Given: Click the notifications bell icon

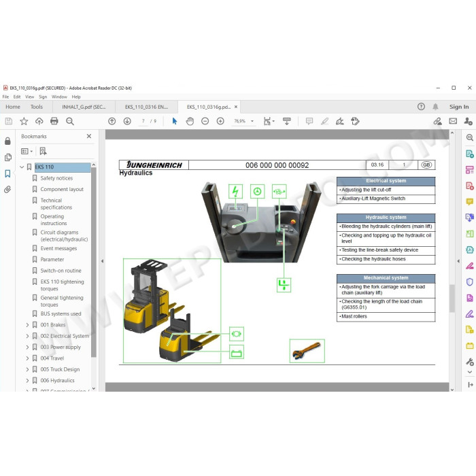Looking at the screenshot, I should click(x=435, y=107).
